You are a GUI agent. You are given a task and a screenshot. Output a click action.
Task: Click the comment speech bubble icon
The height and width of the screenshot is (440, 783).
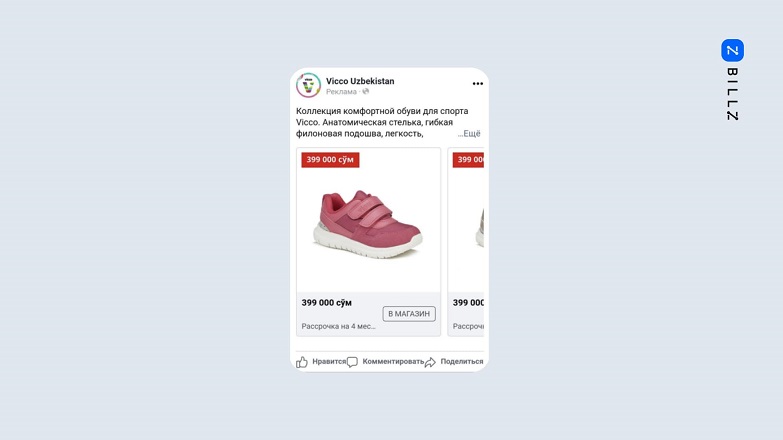coord(352,362)
